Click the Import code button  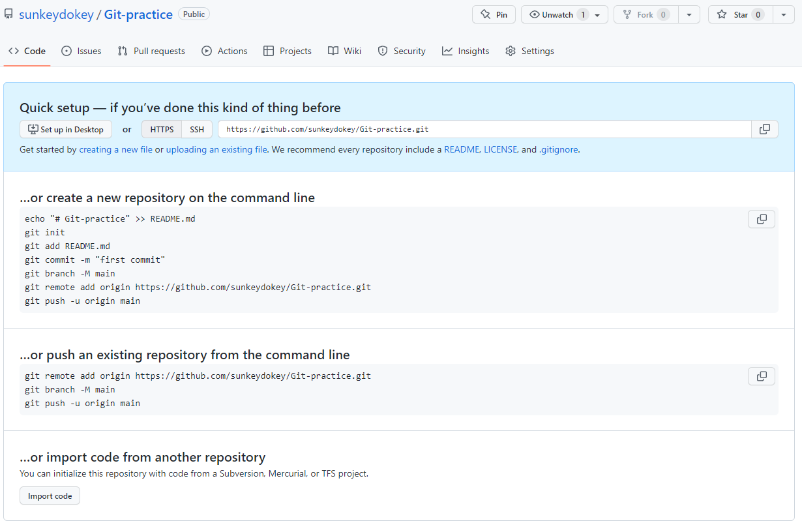coord(50,495)
